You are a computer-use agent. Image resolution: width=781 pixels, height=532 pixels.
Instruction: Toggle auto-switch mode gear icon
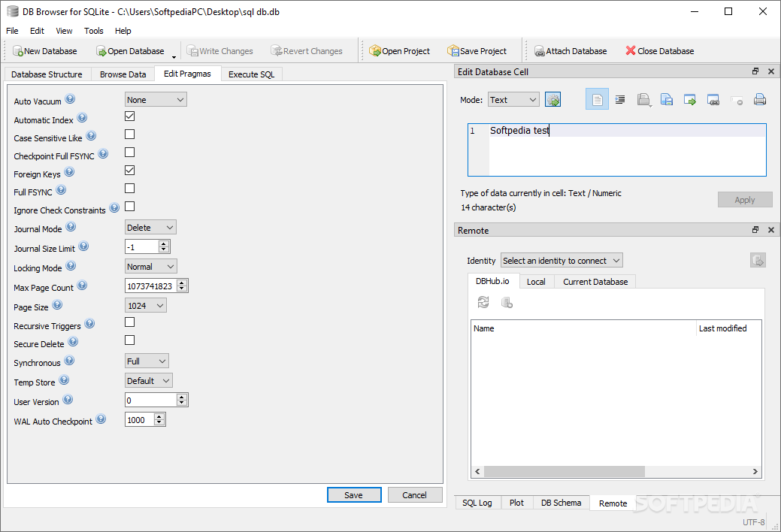(x=553, y=100)
